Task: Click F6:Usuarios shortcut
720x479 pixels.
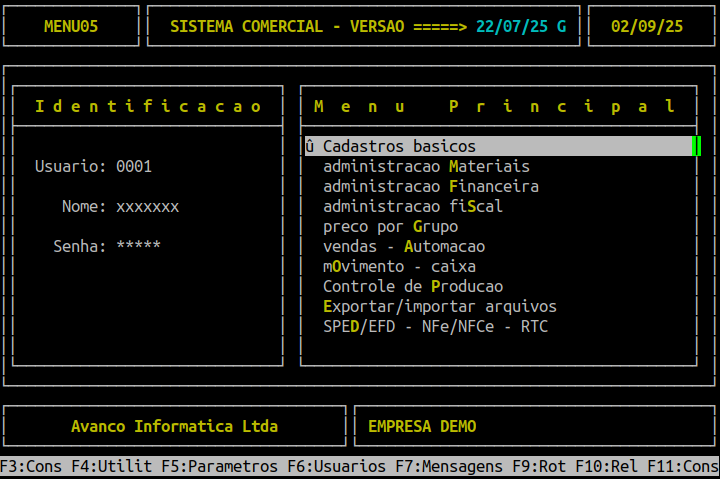Action: click(x=337, y=467)
